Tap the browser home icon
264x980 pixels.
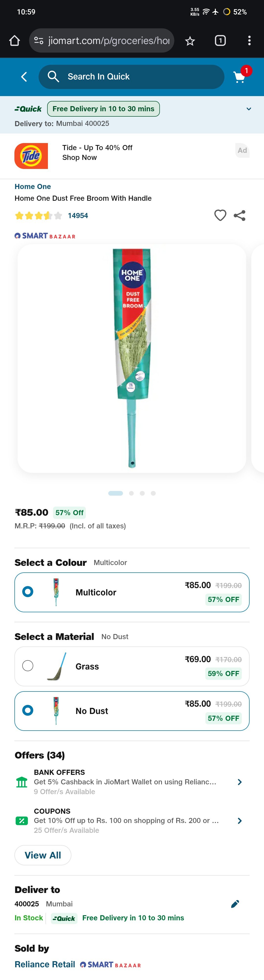14,41
